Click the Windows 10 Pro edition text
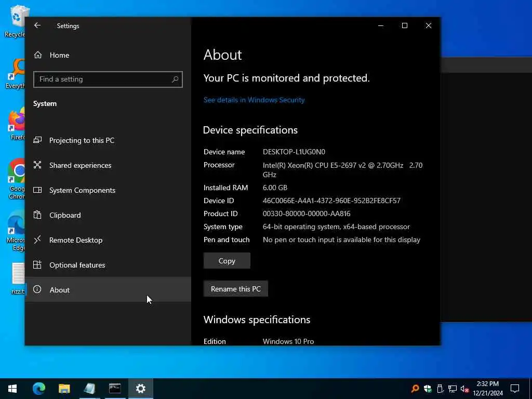This screenshot has height=399, width=532. point(288,341)
